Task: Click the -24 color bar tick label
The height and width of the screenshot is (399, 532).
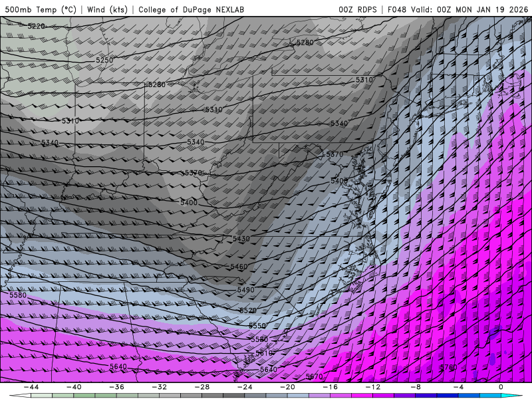Action: tap(245, 387)
